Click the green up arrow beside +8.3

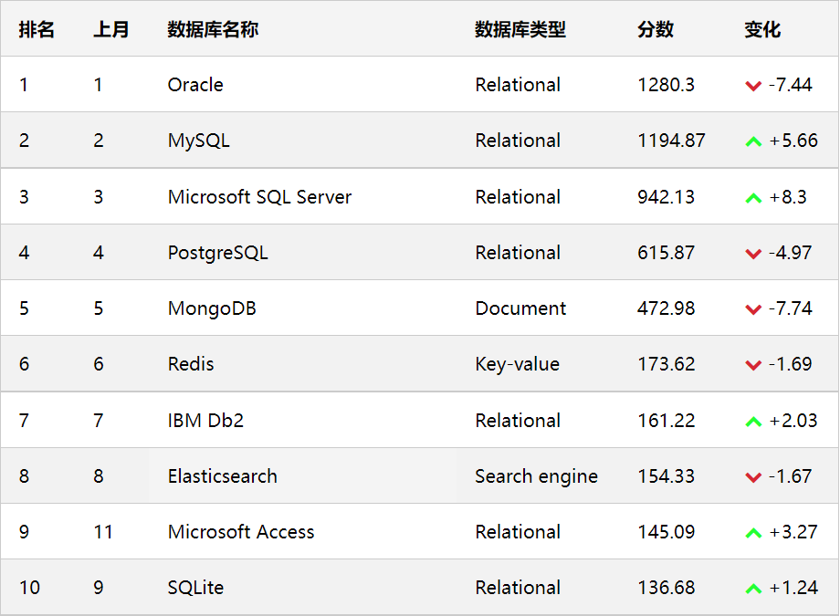[x=753, y=198]
